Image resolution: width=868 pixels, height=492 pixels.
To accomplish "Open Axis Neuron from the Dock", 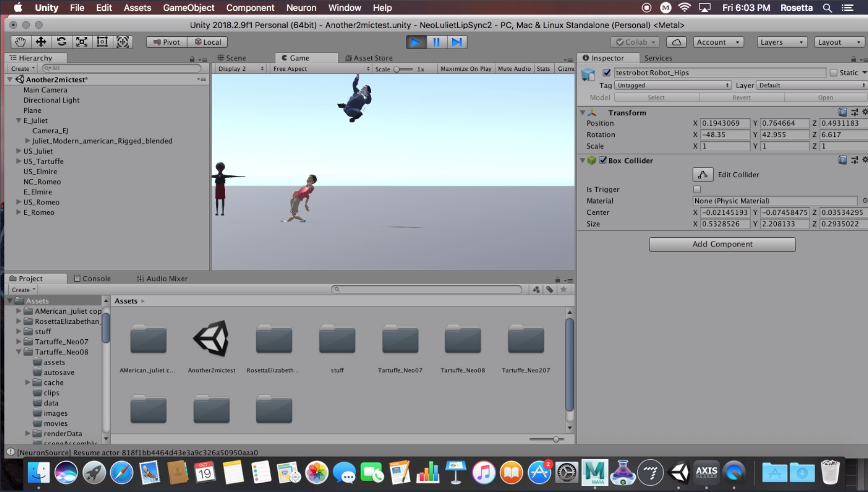I will point(706,472).
